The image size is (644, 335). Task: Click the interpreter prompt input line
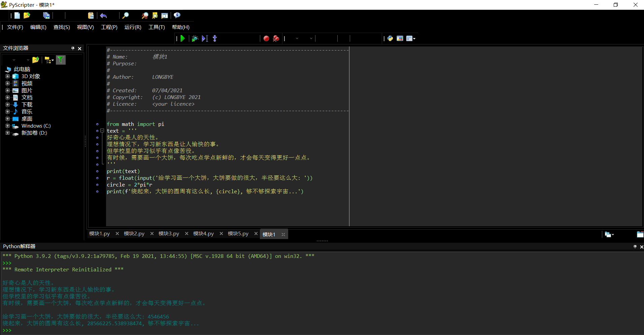(322, 330)
